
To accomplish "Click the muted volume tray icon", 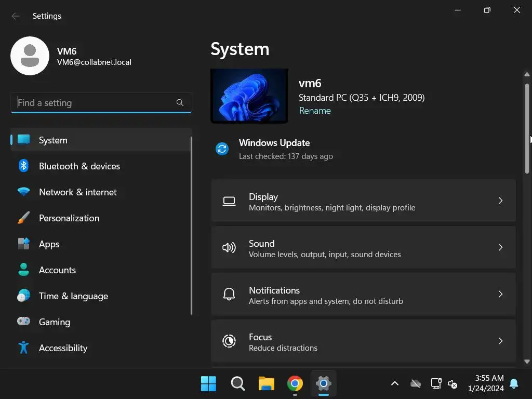I will [453, 384].
